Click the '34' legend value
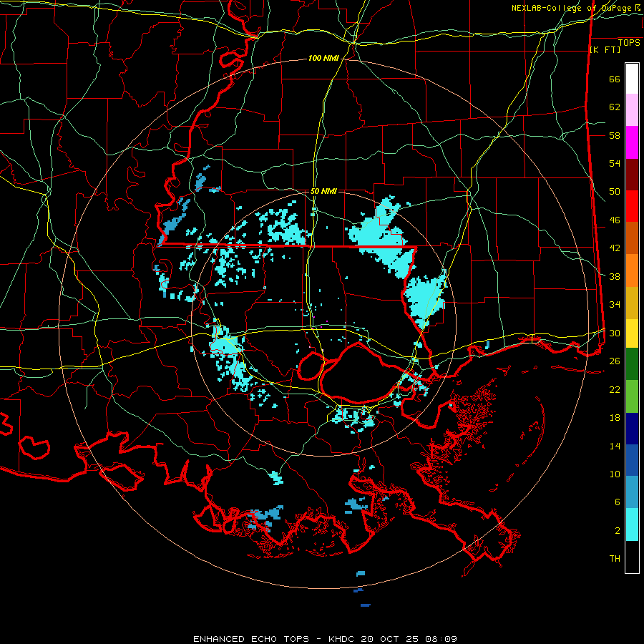Screen dimensions: 644x644 click(615, 305)
